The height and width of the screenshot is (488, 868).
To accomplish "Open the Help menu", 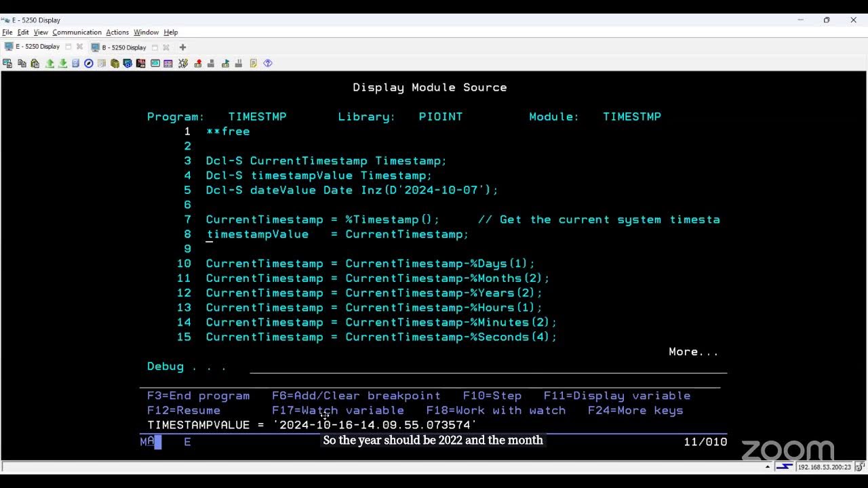I will (171, 32).
